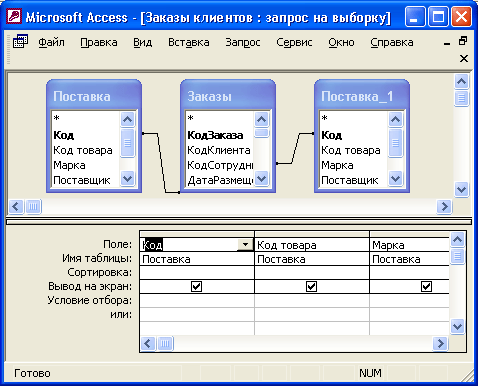Toggle the Вывод на экран checkbox for Код товара
478x386 pixels.
(311, 286)
